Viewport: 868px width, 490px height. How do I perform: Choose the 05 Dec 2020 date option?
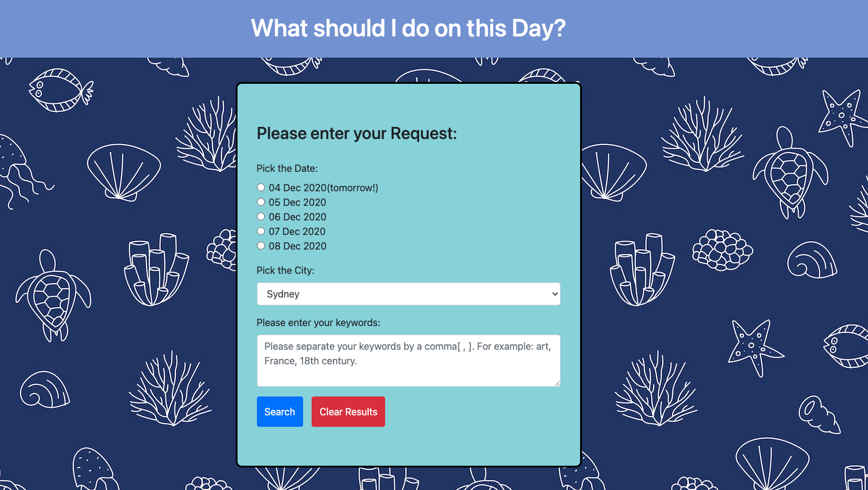coord(261,202)
